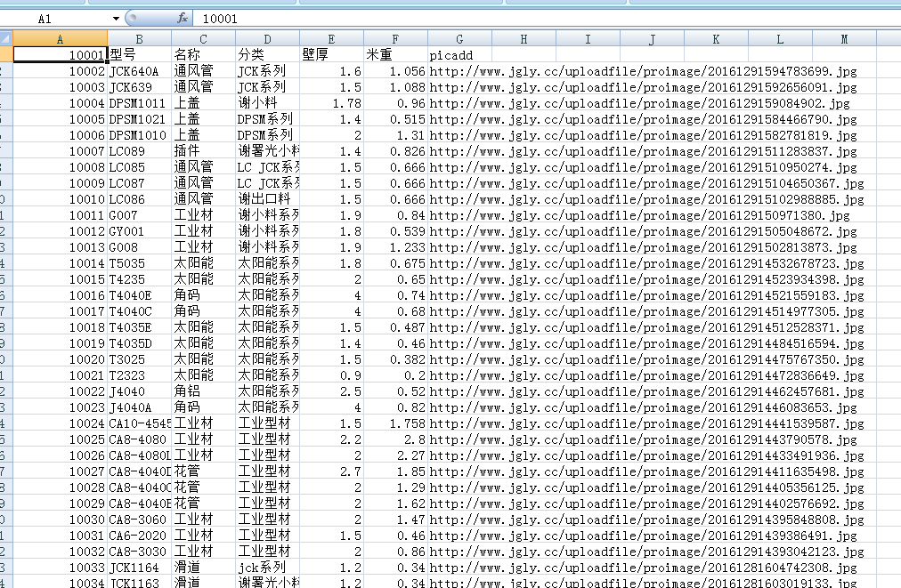Click ID cell 10033
Screen dimensions: 901x588
point(60,568)
